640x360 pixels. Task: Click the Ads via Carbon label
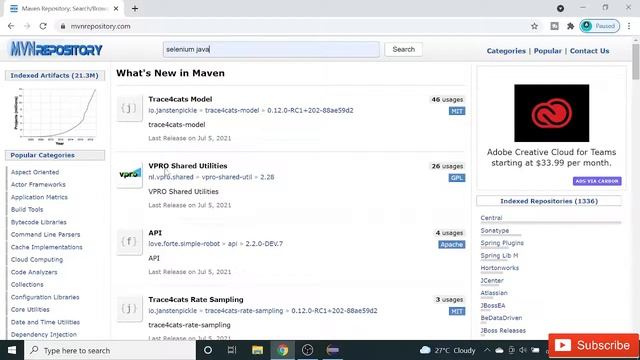click(x=597, y=181)
